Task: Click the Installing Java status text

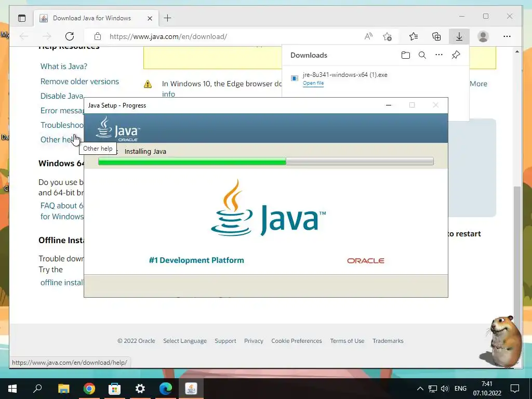Action: click(145, 152)
